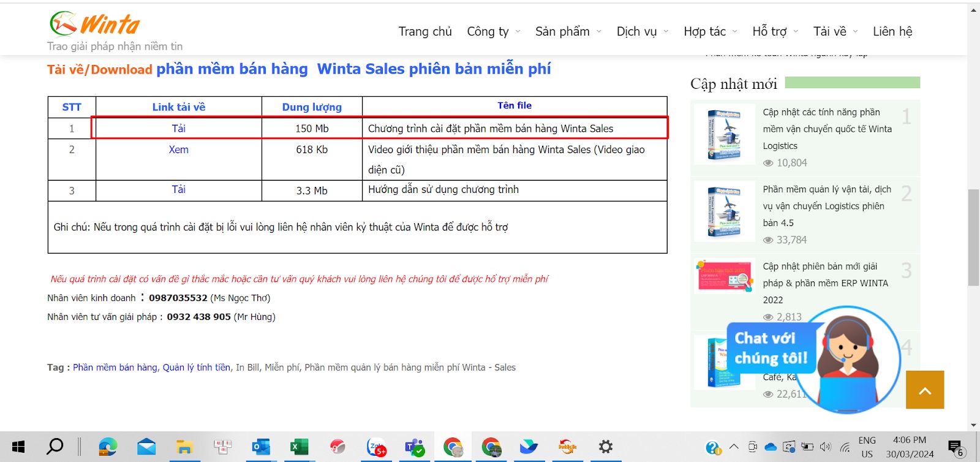Open the Hợp tác menu
This screenshot has width=980, height=462.
[x=704, y=31]
